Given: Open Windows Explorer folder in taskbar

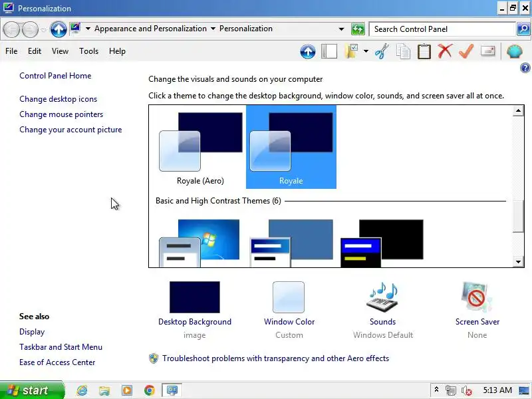Looking at the screenshot, I should [x=104, y=390].
